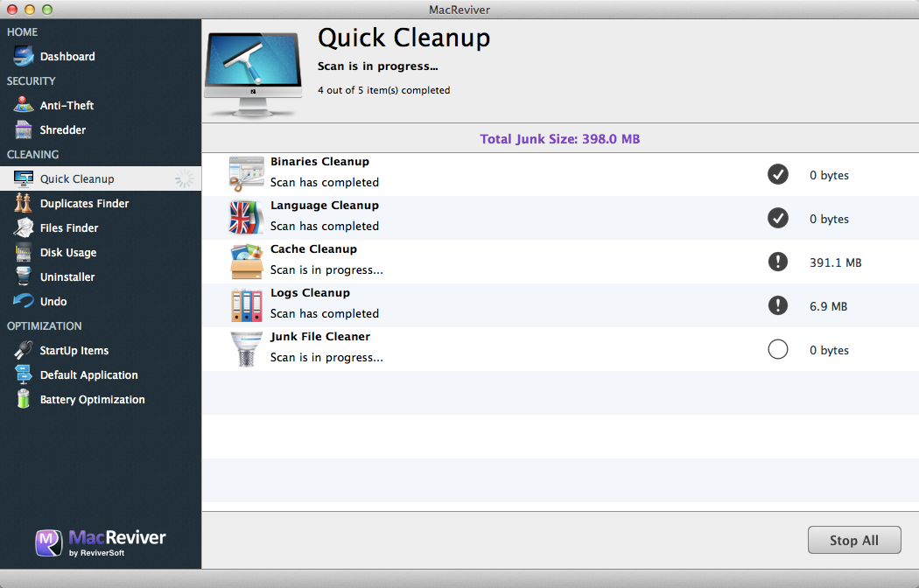Toggle the Junk File Cleaner empty circle
Screen dimensions: 919x588
[x=777, y=350]
